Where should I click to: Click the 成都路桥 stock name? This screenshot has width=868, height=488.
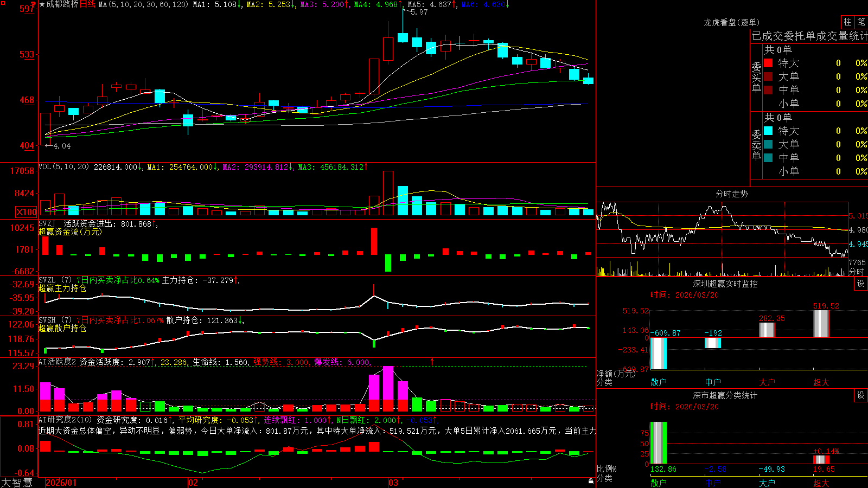62,4
